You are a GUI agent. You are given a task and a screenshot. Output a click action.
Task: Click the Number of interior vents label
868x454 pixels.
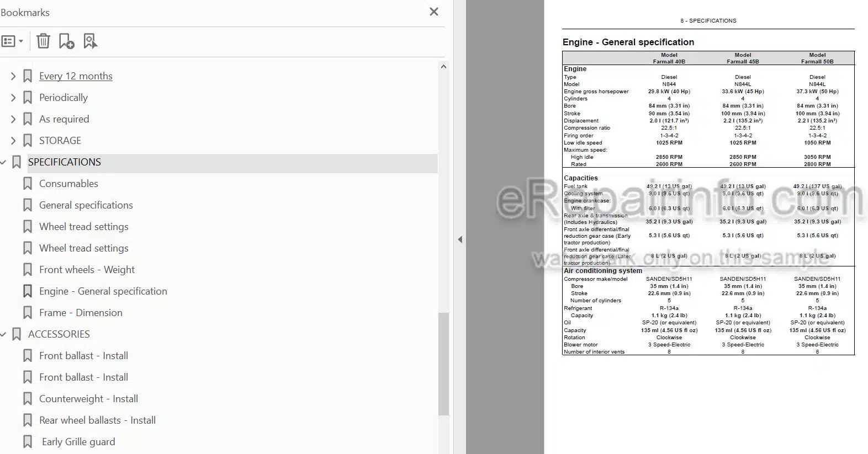[x=594, y=352]
